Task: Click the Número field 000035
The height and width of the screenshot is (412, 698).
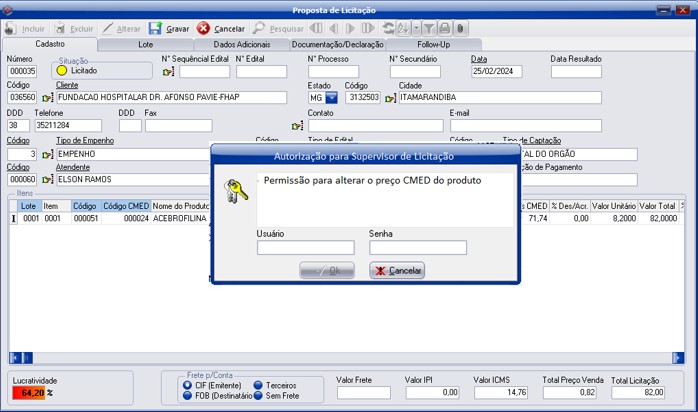Action: pos(22,71)
